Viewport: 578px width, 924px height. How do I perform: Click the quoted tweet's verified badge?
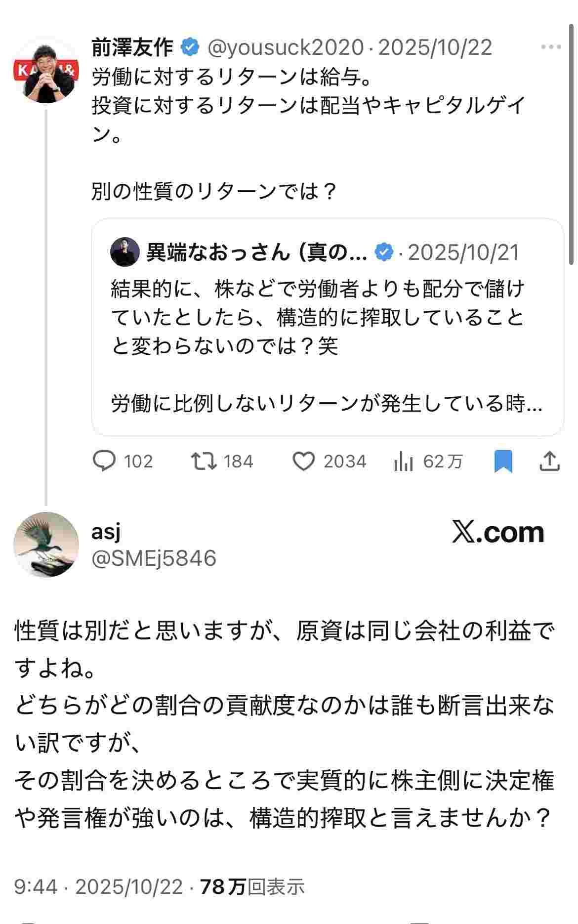[x=384, y=252]
